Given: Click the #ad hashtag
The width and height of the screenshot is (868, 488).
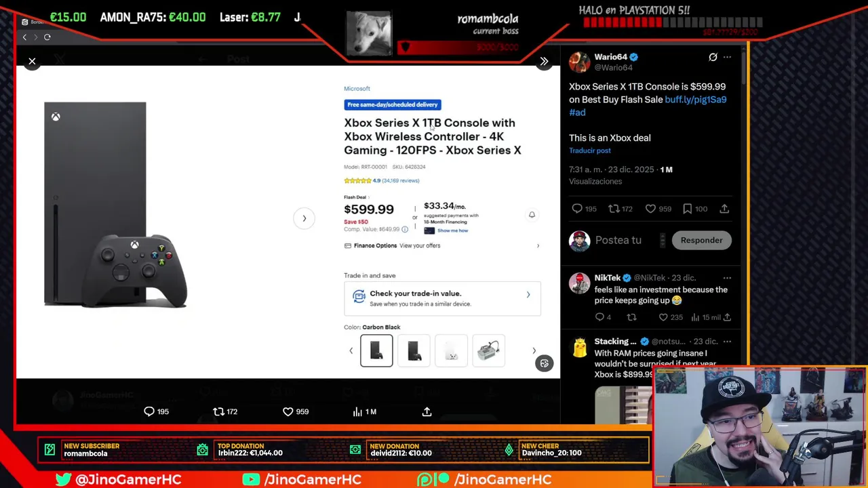Looking at the screenshot, I should click(577, 113).
